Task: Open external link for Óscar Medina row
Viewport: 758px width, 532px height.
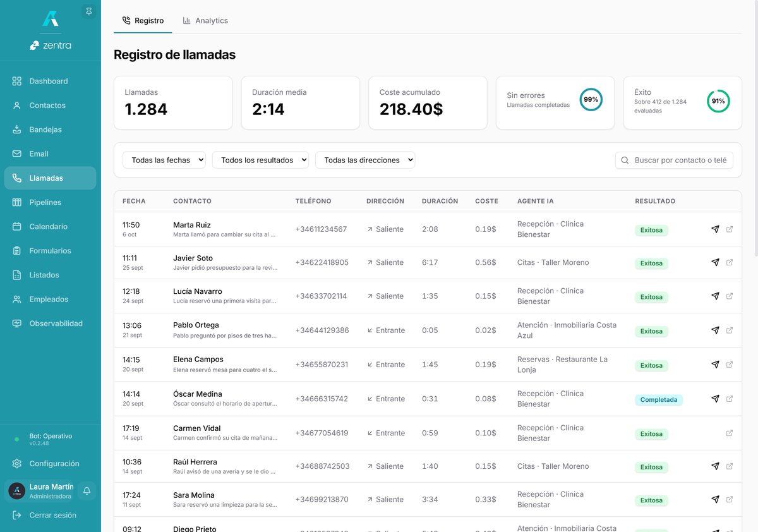Action: pos(730,399)
